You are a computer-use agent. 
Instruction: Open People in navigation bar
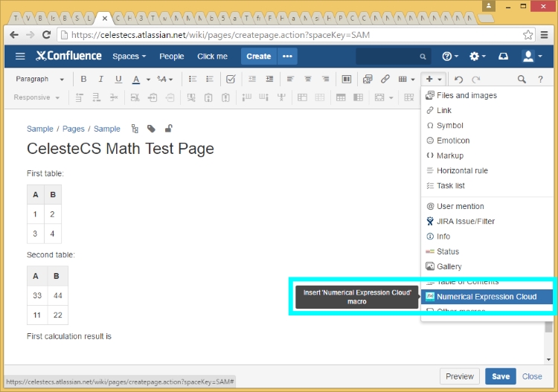point(172,57)
